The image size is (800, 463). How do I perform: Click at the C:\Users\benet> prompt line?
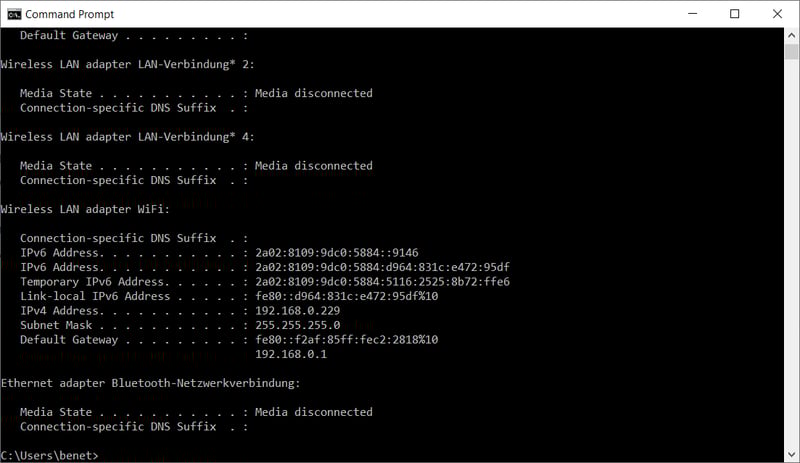(x=49, y=455)
